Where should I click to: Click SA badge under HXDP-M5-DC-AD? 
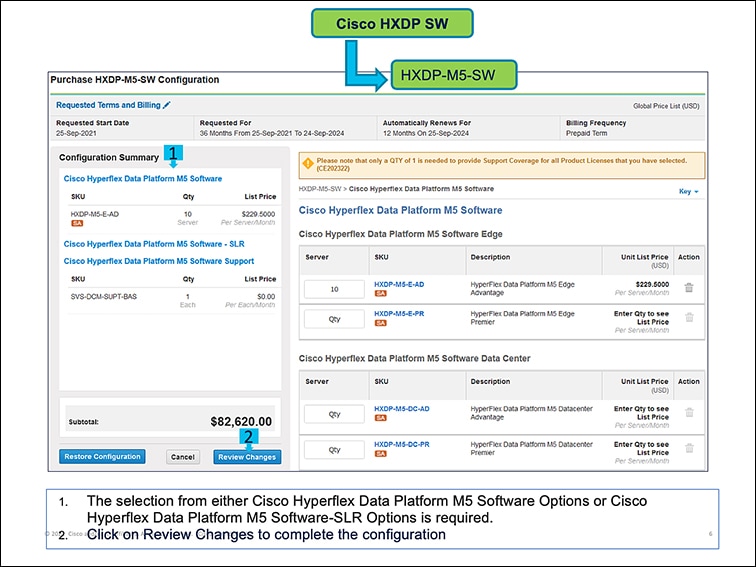(380, 418)
